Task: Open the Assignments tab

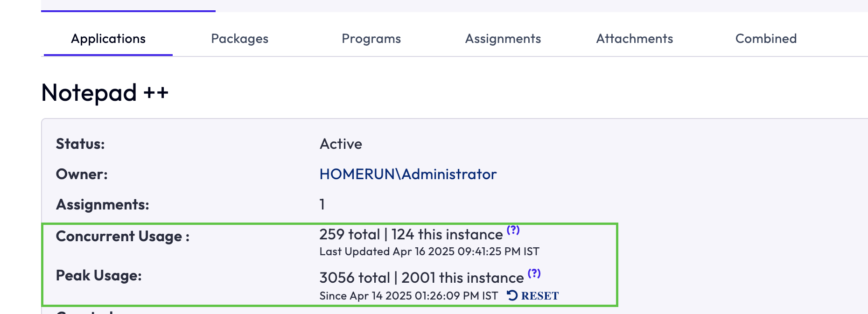Action: (x=503, y=39)
